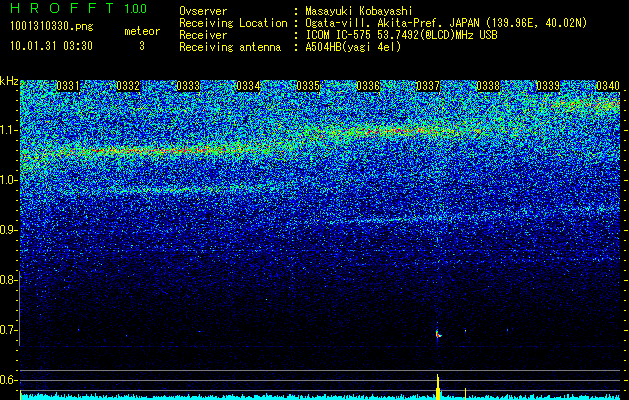Viewport: 629px width, 400px height.
Task: Click the 0333 time marker
Action: pos(188,86)
